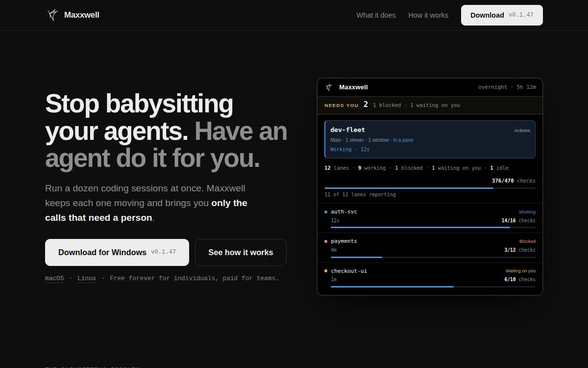Click the overnight · 5h 12m session timer
This screenshot has height=368, width=588.
[x=507, y=87]
